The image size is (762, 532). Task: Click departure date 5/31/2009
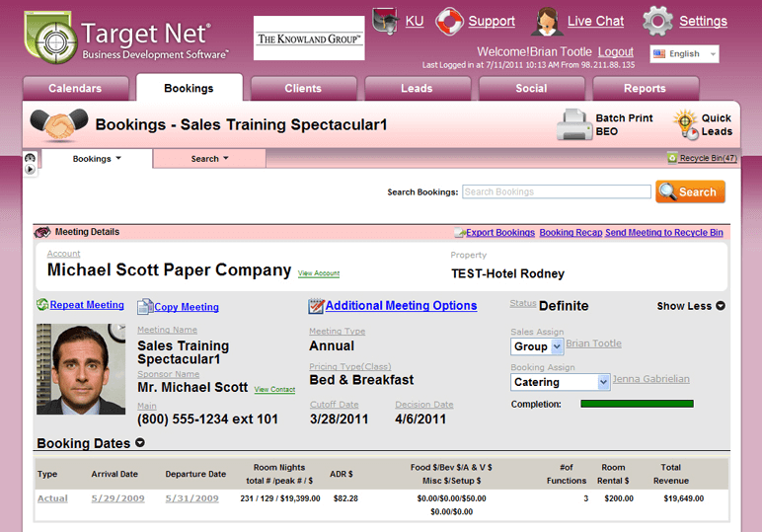[x=191, y=498]
